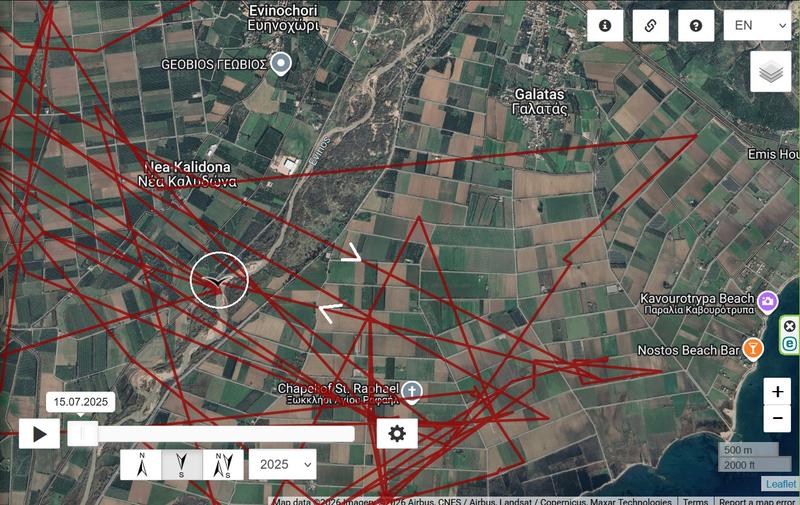Click the Evinos river label

319,150
